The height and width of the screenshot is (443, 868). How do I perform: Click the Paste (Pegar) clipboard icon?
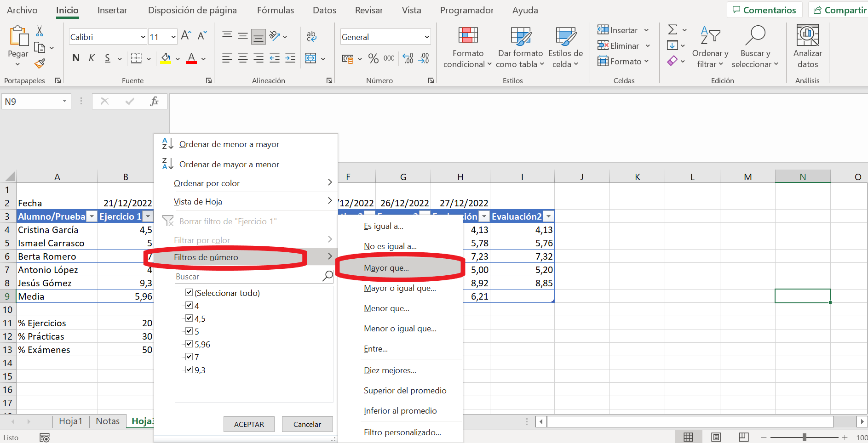coord(18,36)
